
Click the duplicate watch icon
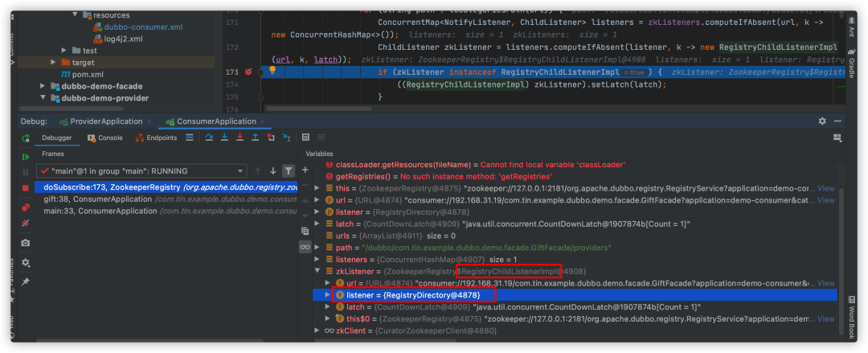click(305, 231)
